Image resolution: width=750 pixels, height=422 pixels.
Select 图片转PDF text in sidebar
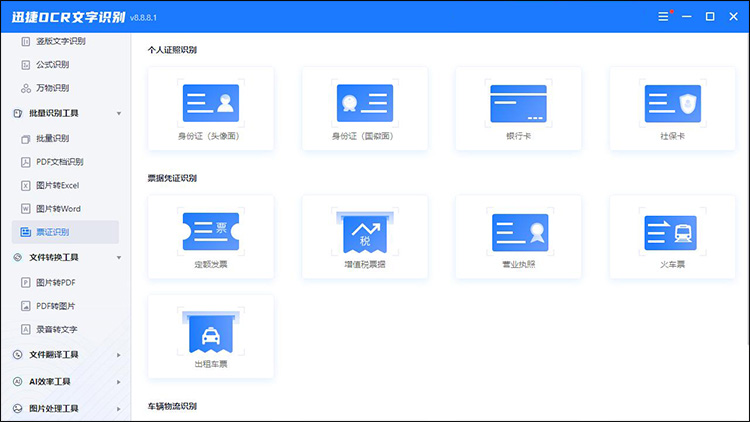pyautogui.click(x=56, y=283)
